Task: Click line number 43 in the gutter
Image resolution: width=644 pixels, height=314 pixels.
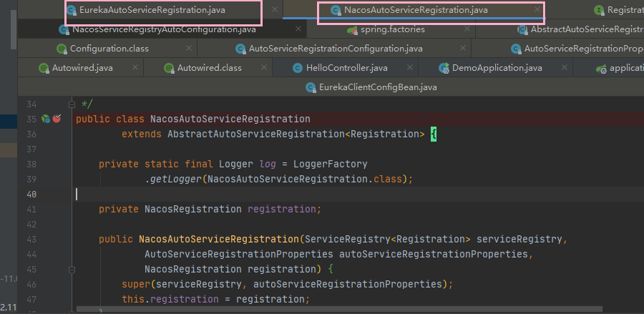Action: [x=31, y=240]
